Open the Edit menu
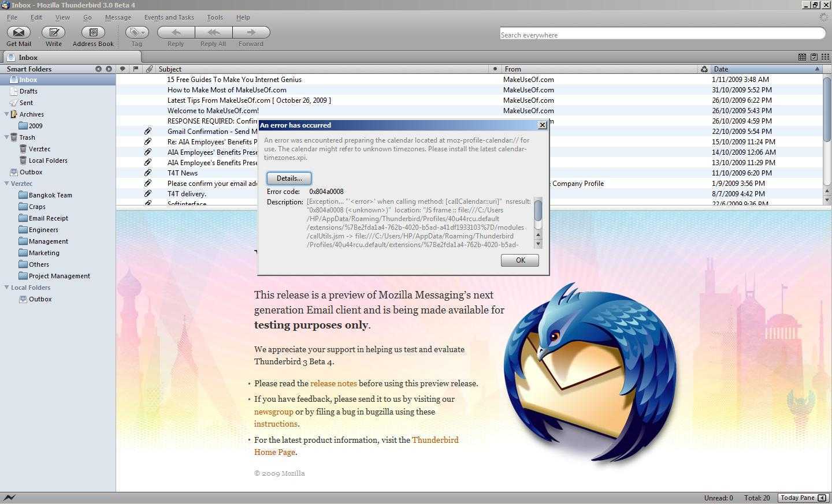 coord(36,17)
